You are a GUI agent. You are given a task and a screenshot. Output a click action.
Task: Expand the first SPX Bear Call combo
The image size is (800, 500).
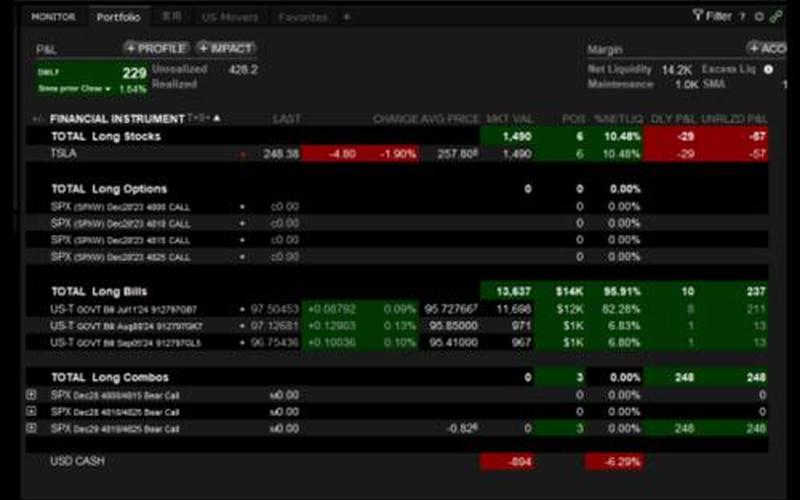(x=31, y=395)
